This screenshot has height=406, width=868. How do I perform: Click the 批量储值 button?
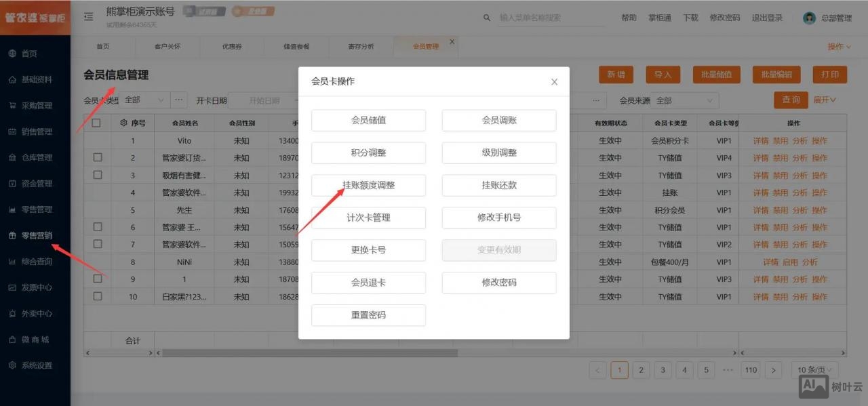(716, 74)
